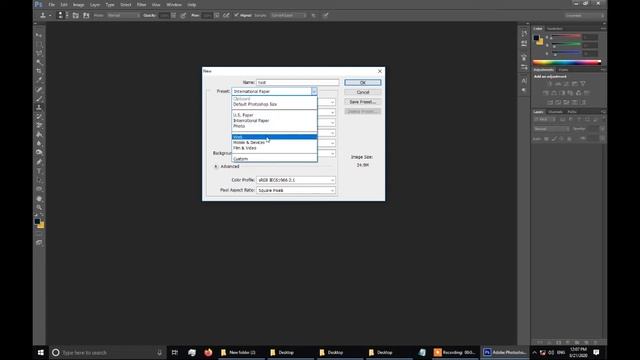
Task: Open the Background Contents dropdown arrow
Action: click(333, 153)
